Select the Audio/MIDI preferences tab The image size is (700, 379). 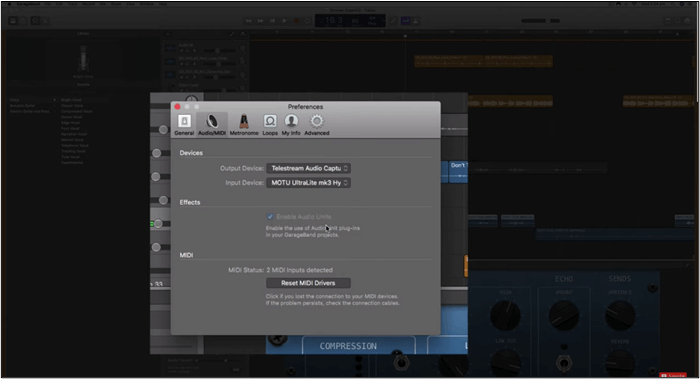(x=212, y=125)
